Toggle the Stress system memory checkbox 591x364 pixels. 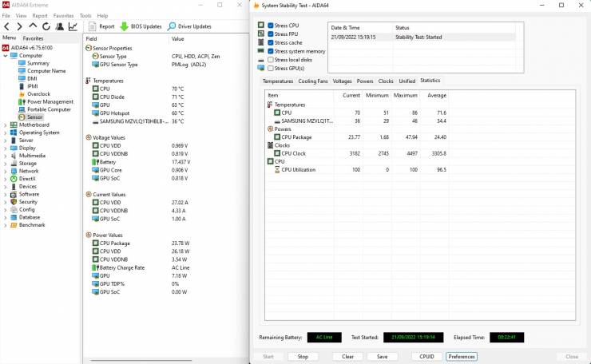270,51
